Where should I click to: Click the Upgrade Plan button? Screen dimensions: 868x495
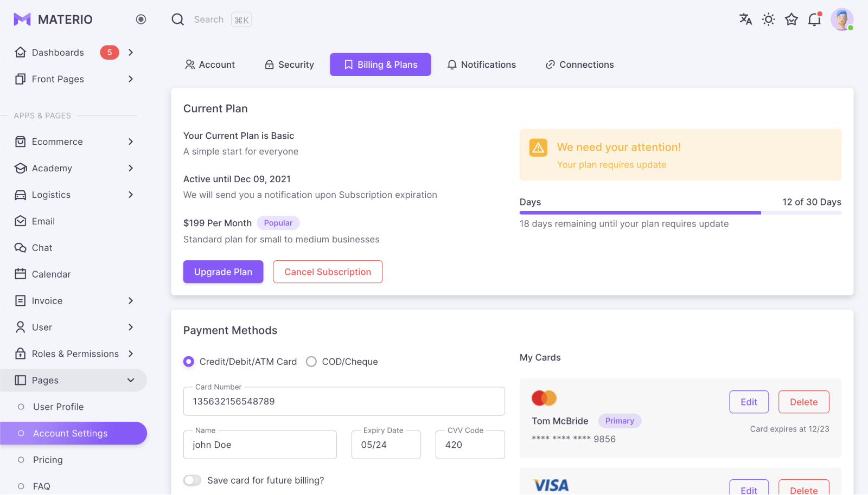tap(223, 272)
